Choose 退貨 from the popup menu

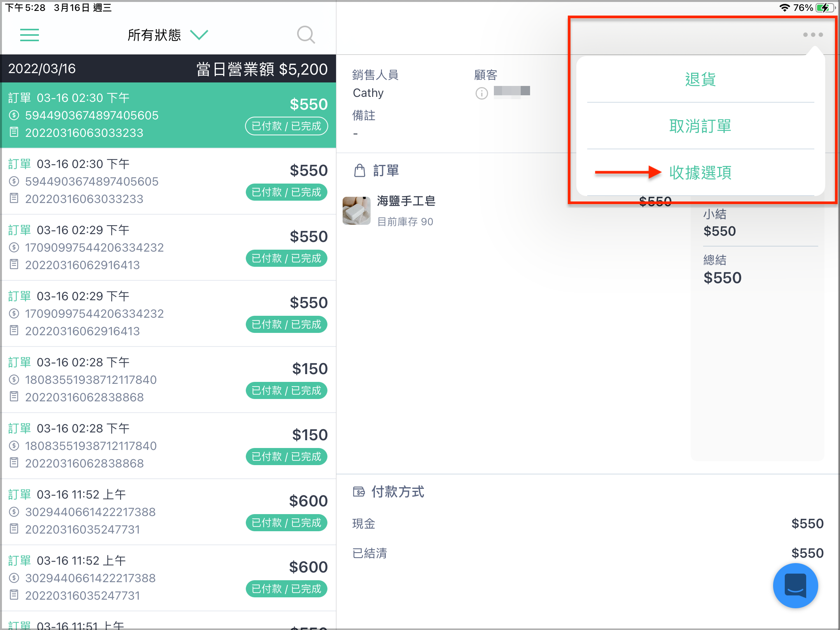(700, 79)
